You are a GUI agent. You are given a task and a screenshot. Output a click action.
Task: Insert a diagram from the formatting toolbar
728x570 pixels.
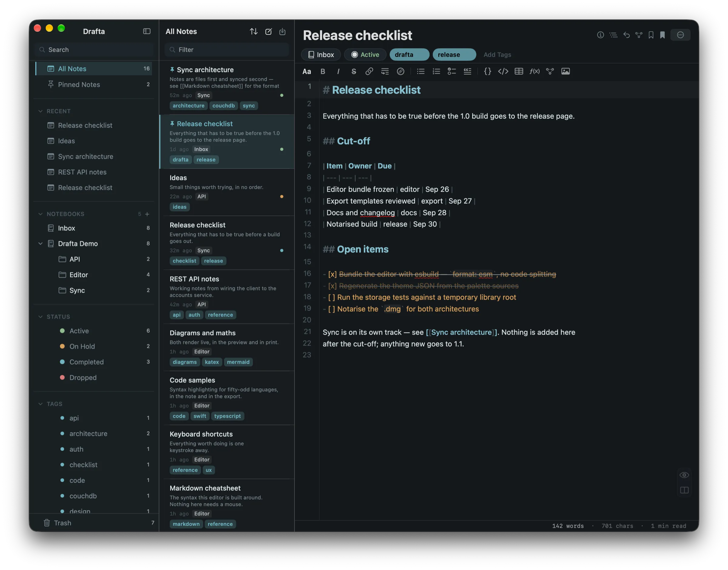550,71
